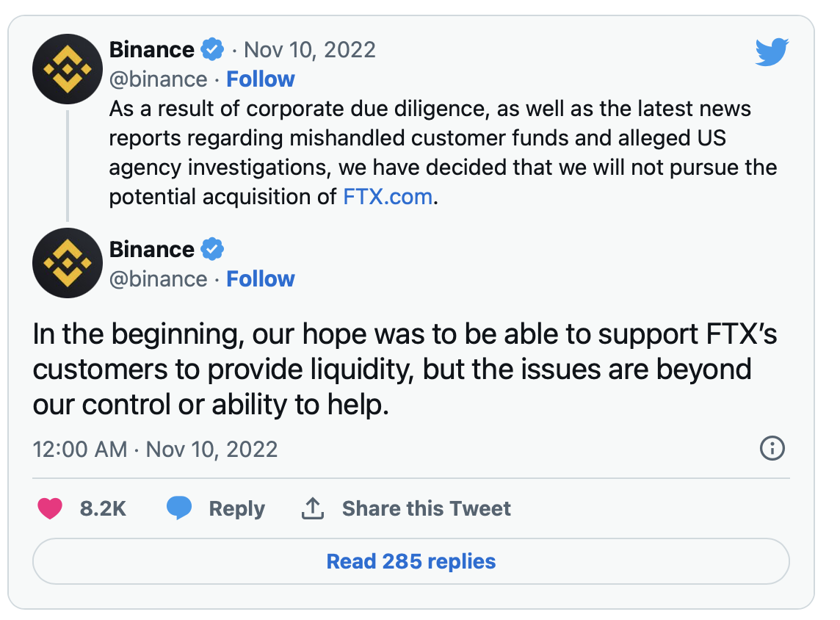840x620 pixels.
Task: Open Binance avatar on second tweet
Action: click(67, 262)
